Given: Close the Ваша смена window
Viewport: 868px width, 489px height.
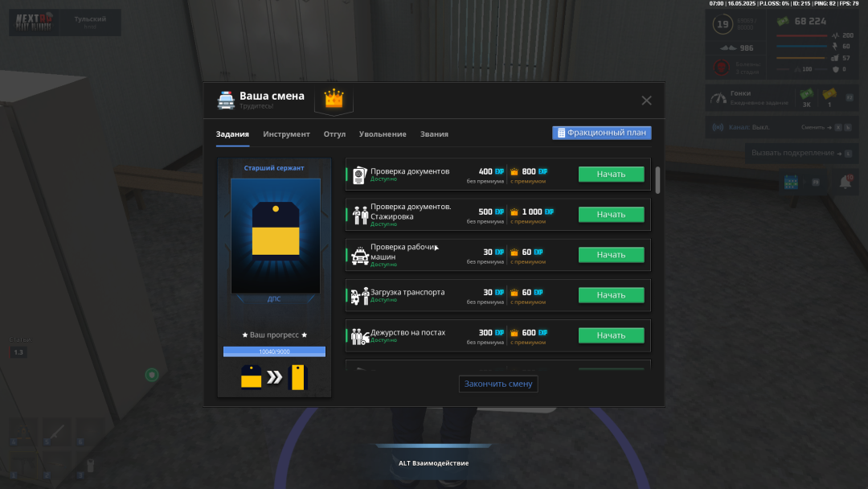Looking at the screenshot, I should (x=646, y=101).
